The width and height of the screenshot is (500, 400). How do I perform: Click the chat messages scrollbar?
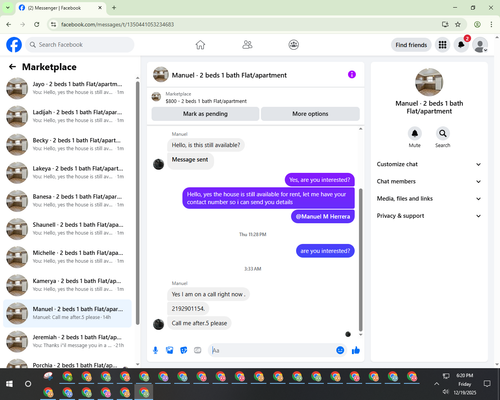coord(360,260)
